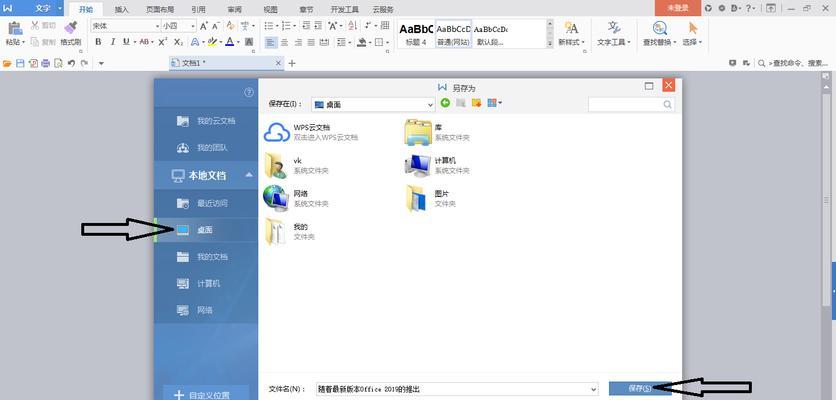This screenshot has width=836, height=400.
Task: Click the font color A swatch
Action: [229, 42]
